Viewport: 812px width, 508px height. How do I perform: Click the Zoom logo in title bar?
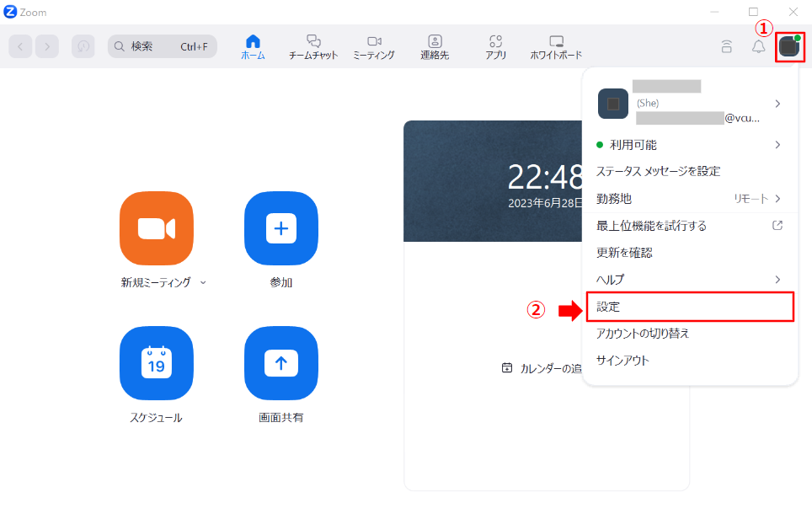(10, 12)
